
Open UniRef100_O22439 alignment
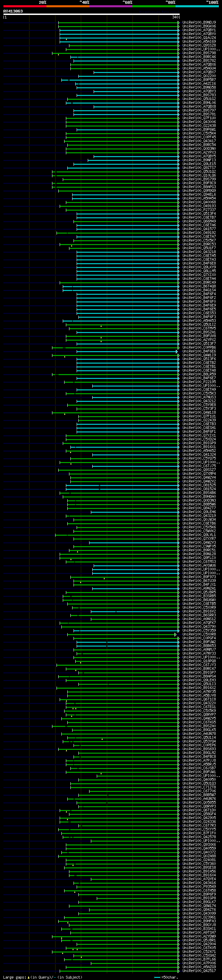[199, 420]
